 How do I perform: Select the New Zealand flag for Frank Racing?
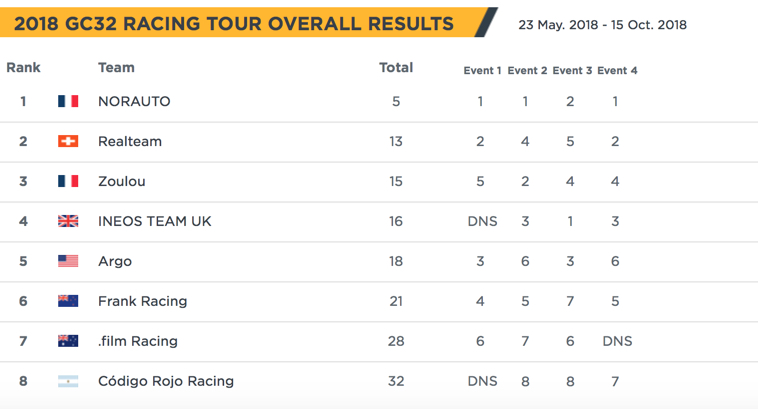tap(68, 301)
